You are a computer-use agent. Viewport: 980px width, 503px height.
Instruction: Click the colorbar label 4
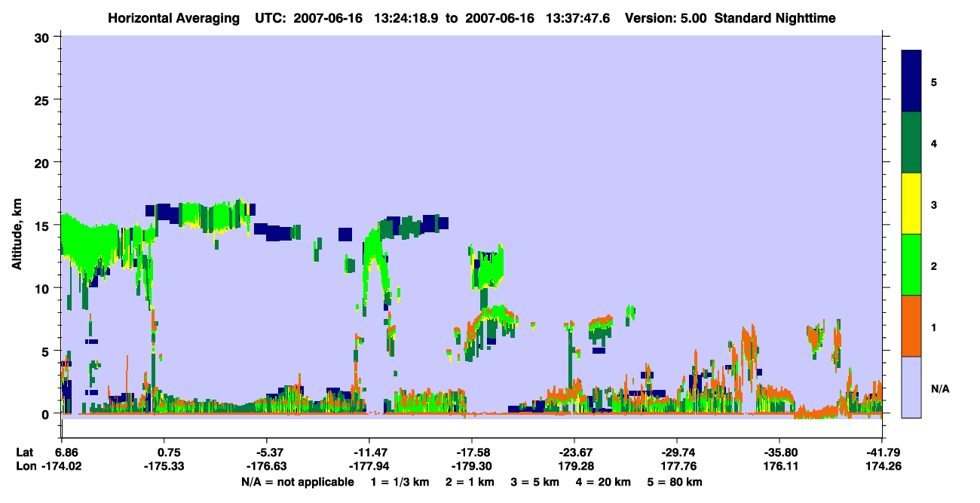(x=933, y=143)
